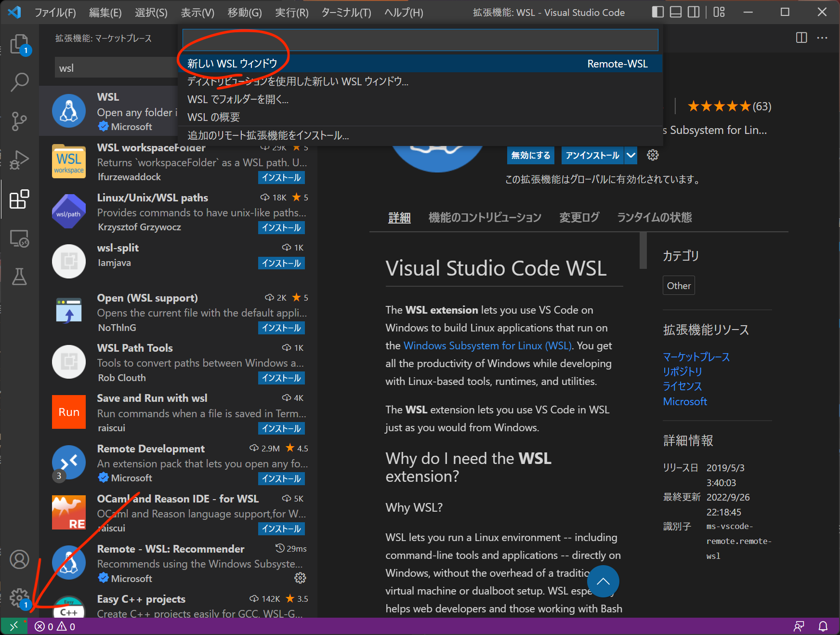Open the マーケットプレース resource link
The width and height of the screenshot is (840, 635).
(x=696, y=357)
